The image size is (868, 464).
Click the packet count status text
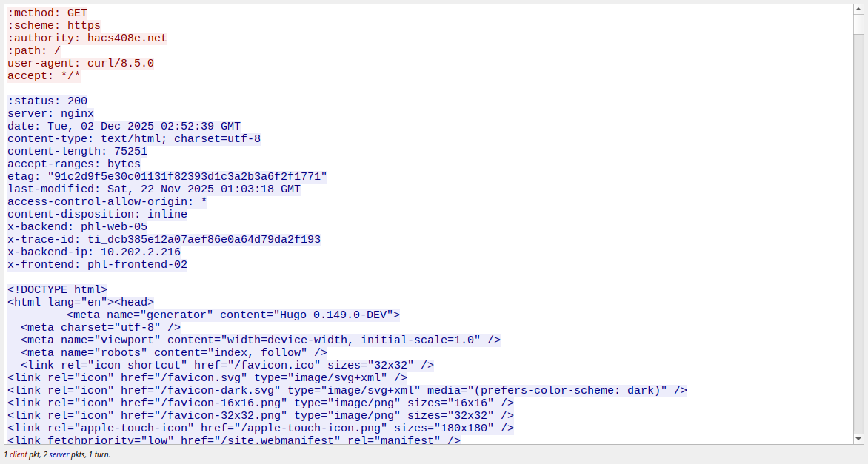click(57, 454)
